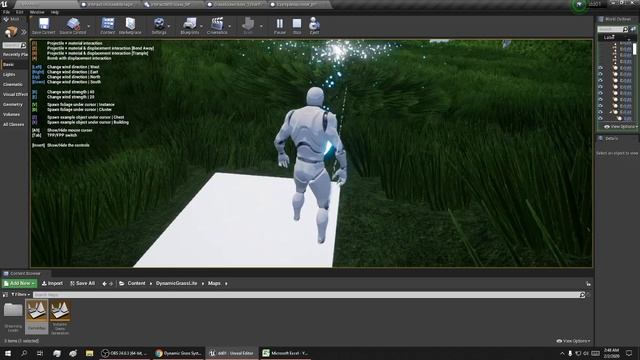Go back in Content Browser history
This screenshot has height=360, width=640.
104,284
